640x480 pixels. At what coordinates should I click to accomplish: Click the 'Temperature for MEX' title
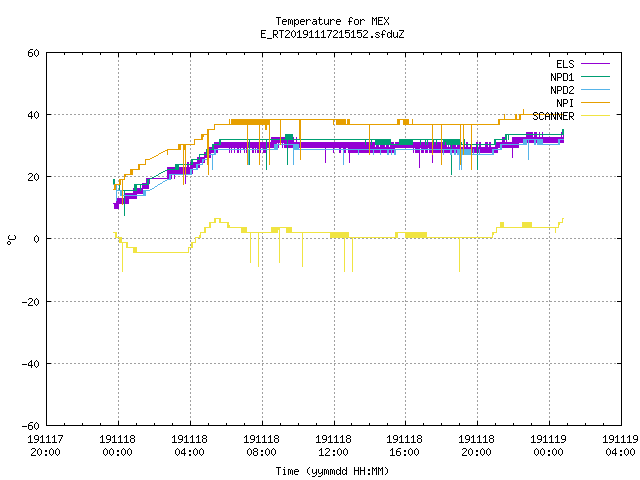pos(332,21)
